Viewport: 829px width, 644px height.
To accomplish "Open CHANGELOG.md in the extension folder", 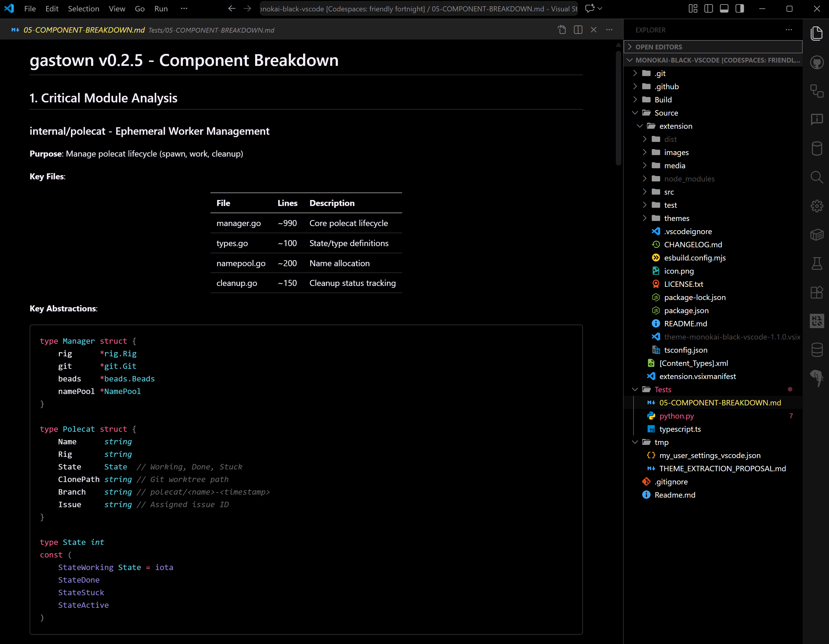I will pos(693,244).
